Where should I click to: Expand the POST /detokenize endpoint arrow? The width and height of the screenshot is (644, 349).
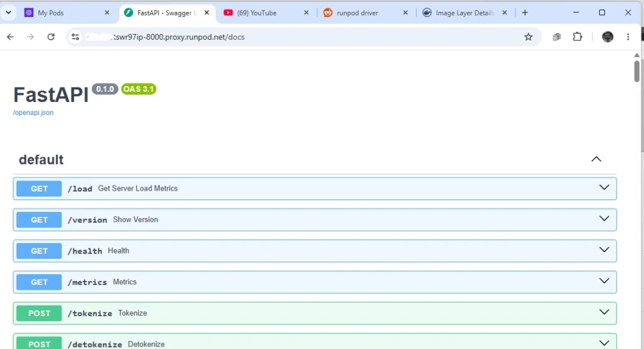coord(604,343)
